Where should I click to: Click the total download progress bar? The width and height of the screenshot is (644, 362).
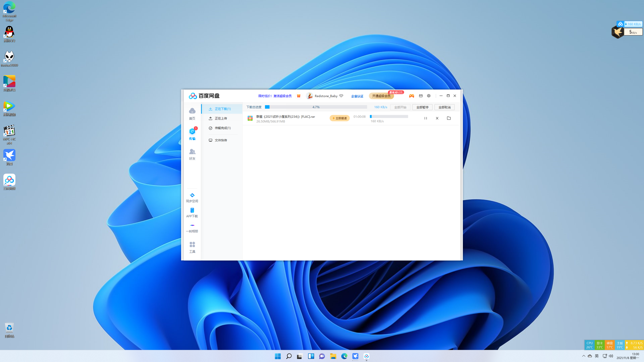click(316, 107)
